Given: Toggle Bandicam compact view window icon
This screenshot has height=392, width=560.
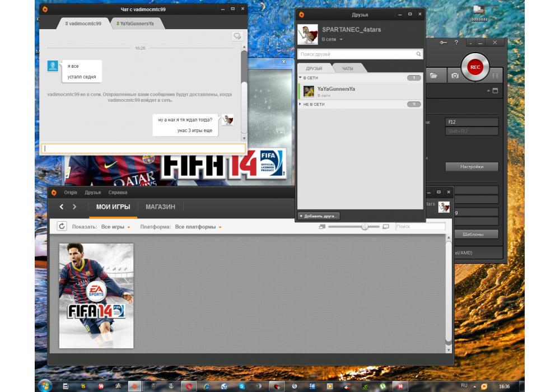Looking at the screenshot, I should (495, 91).
